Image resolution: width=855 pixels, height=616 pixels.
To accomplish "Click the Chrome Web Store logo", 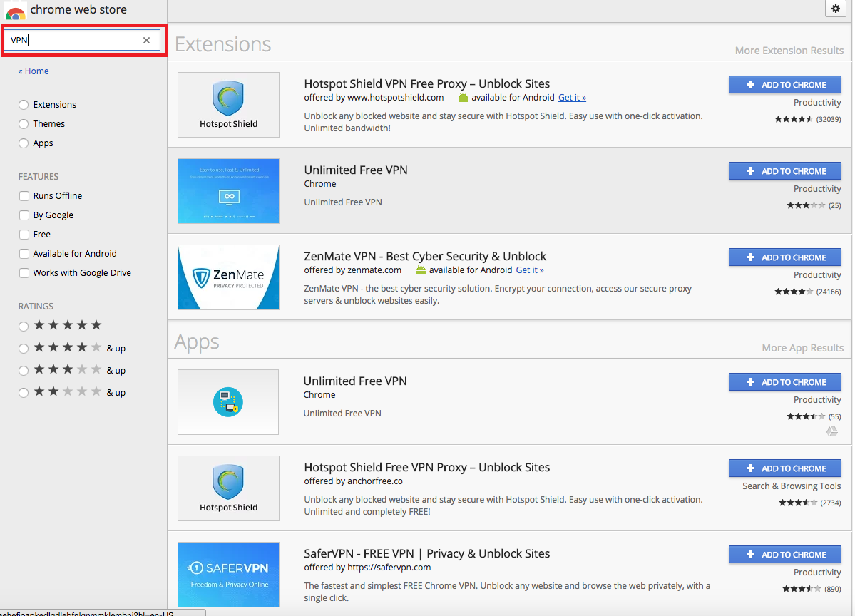I will coord(15,11).
